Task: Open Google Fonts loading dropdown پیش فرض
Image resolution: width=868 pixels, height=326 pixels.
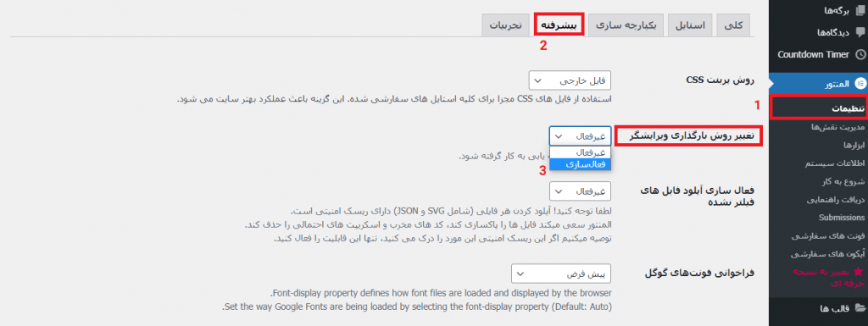Action: [561, 274]
